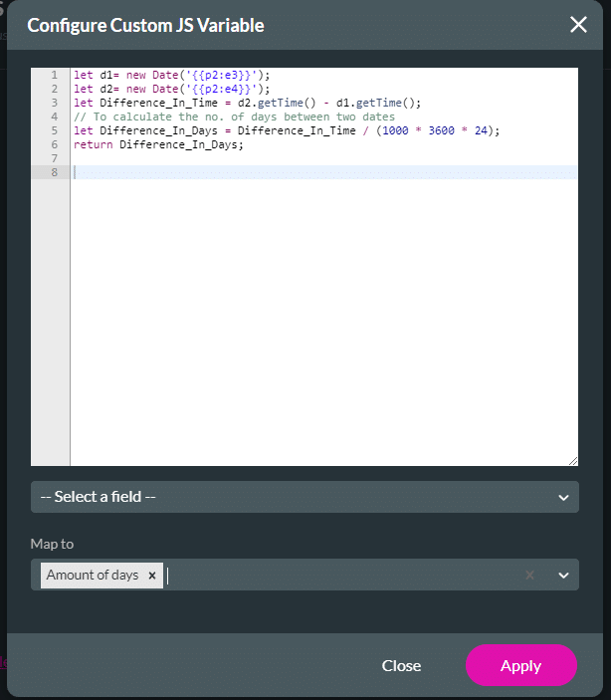Select the "Amount of days" tag label
Screen dimensions: 611x700
(93, 576)
